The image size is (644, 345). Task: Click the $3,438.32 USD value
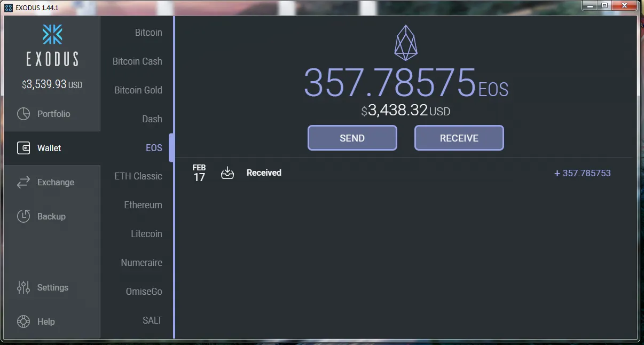(406, 111)
